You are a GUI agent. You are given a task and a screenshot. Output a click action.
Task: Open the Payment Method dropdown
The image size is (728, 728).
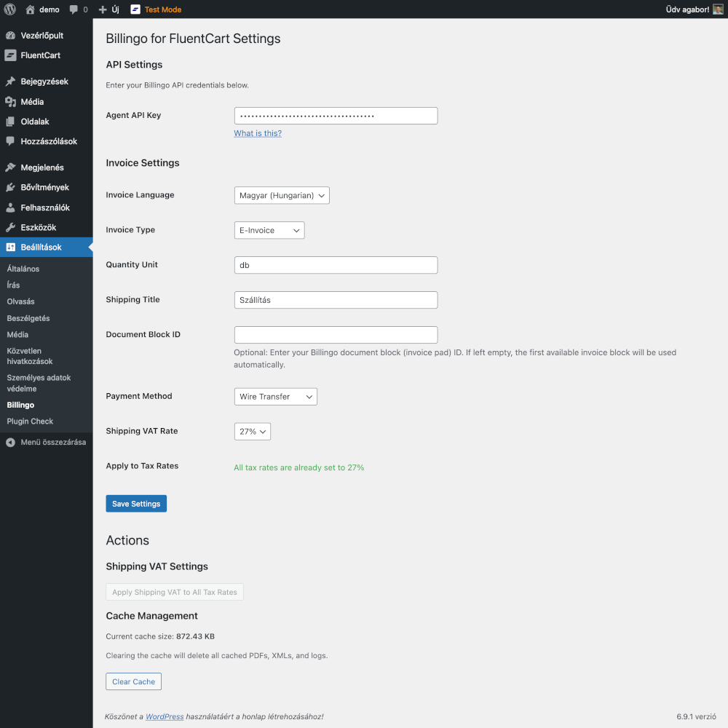(275, 396)
